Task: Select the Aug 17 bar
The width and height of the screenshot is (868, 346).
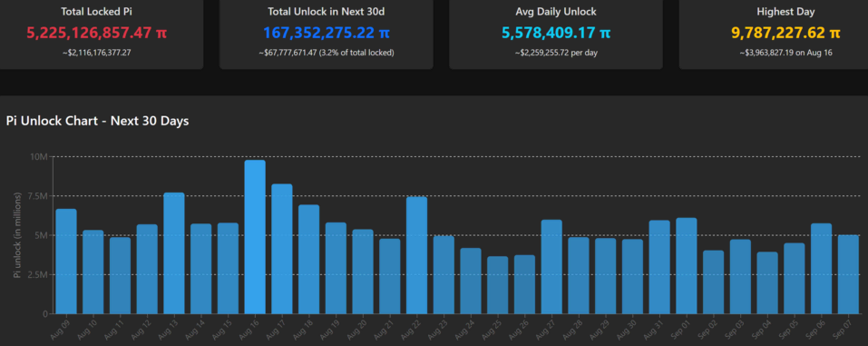Action: click(x=282, y=249)
